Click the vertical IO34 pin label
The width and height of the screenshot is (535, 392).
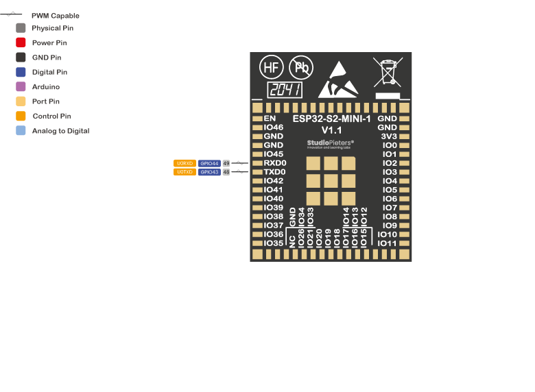[301, 217]
